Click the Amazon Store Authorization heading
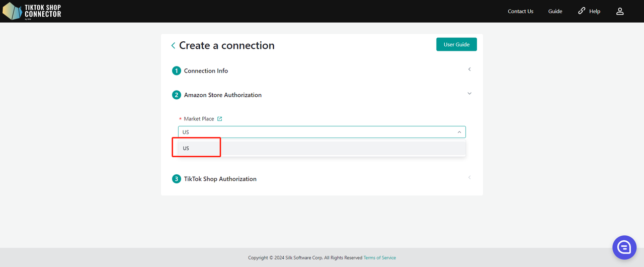 (x=222, y=95)
